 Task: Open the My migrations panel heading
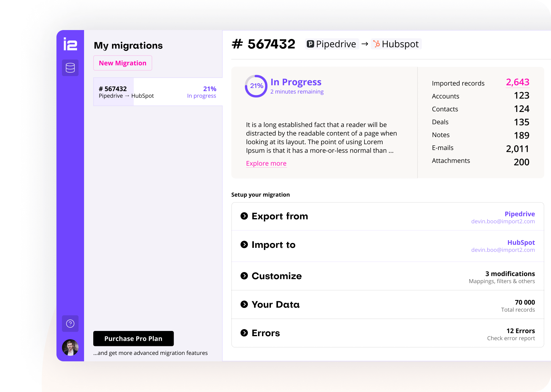click(128, 45)
